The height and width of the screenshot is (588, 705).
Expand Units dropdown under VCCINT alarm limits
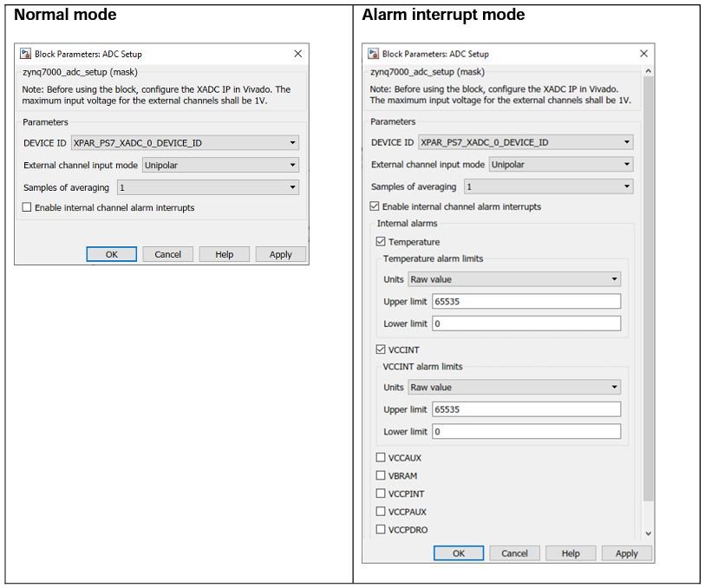click(513, 388)
